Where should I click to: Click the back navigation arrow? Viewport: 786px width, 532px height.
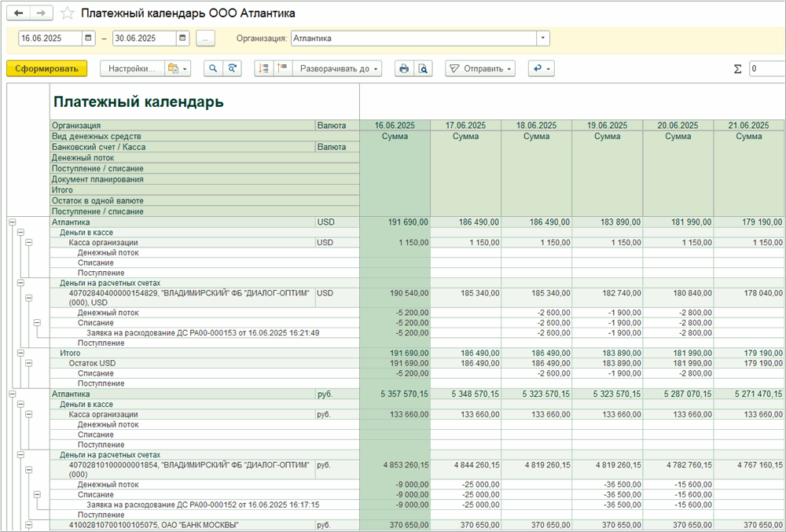point(19,13)
